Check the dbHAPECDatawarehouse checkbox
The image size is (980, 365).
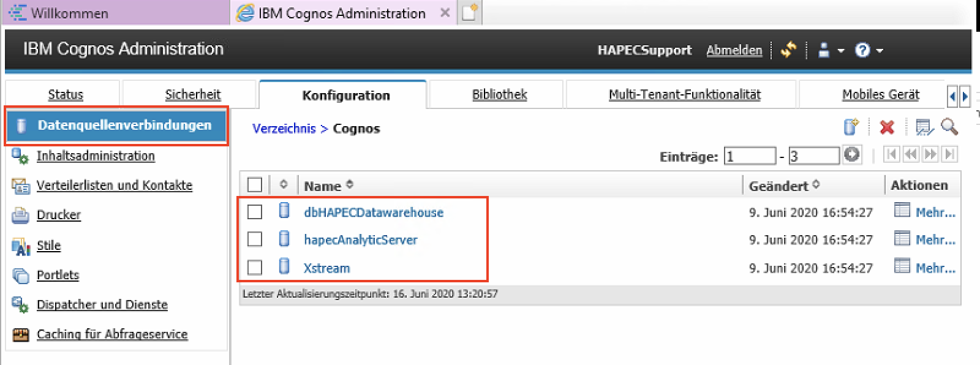pos(255,212)
